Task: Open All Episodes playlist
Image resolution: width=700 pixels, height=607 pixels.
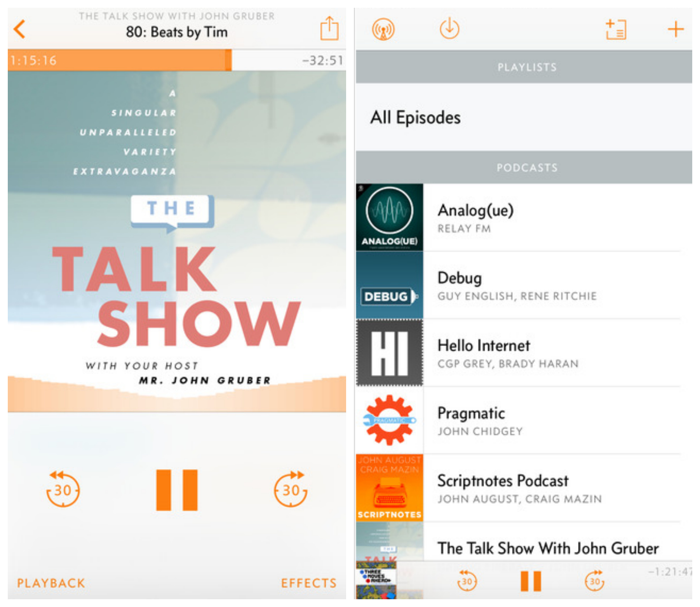Action: point(524,117)
